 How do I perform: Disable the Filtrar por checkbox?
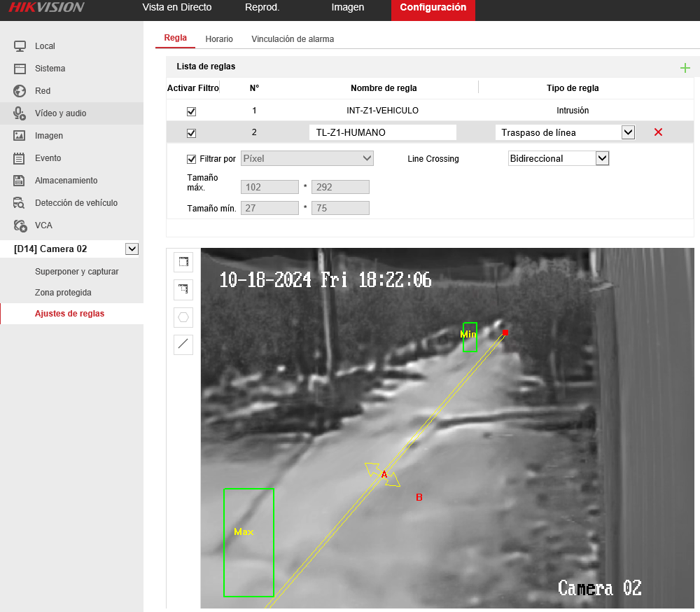click(191, 159)
